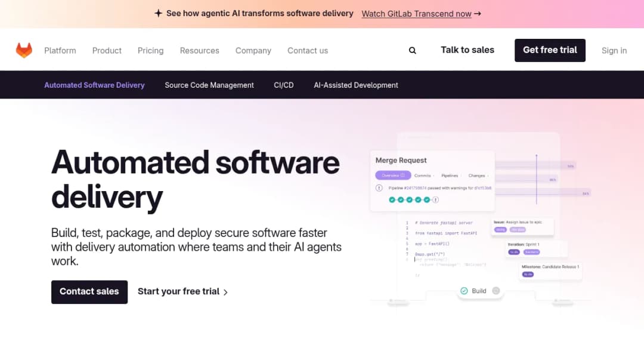Click the Get free trial button
The height and width of the screenshot is (363, 644).
pos(550,50)
